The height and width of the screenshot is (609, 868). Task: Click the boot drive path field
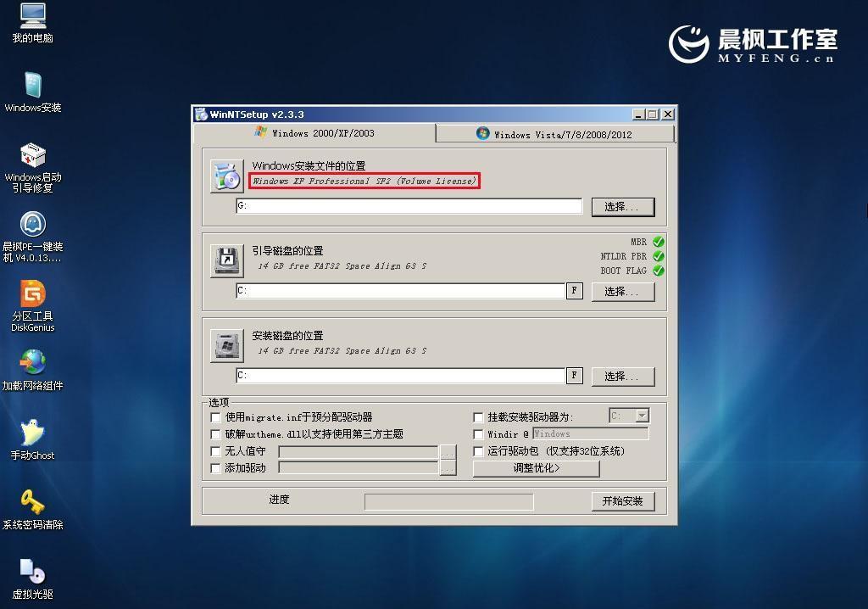[401, 290]
